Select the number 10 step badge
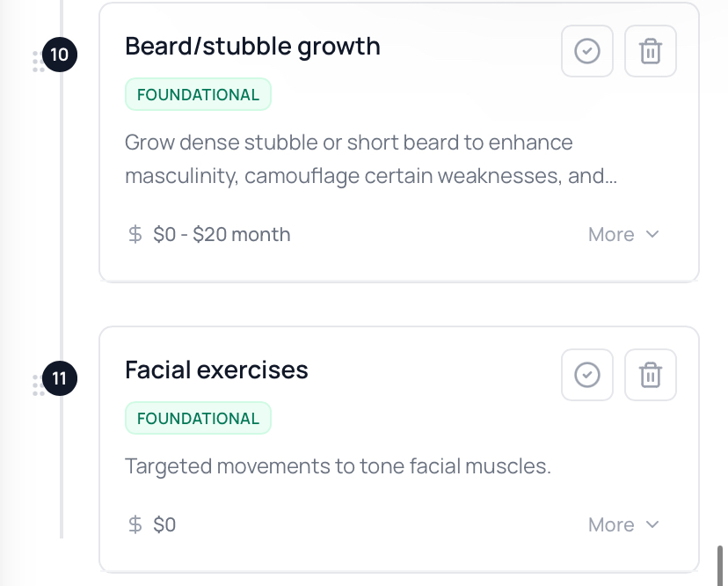728x586 pixels. coord(60,55)
